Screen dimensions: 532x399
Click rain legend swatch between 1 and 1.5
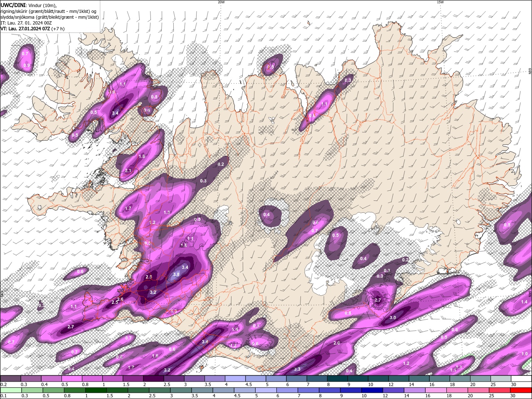(x=95, y=390)
